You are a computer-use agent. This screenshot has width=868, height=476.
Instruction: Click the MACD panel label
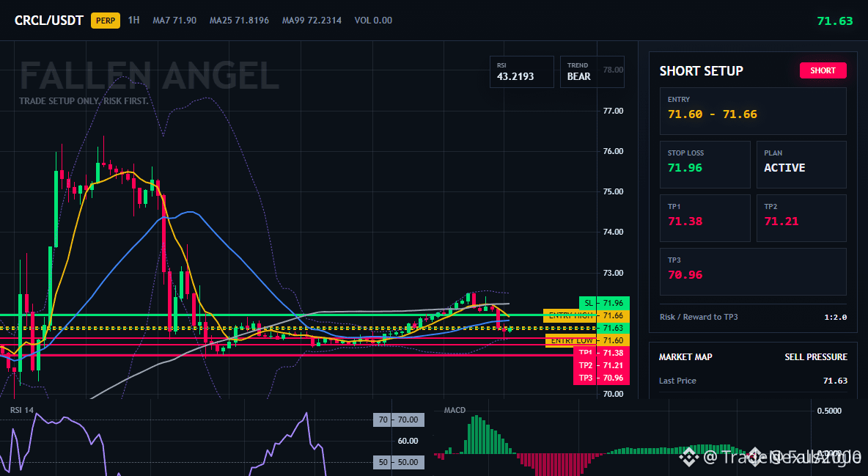[x=455, y=410]
